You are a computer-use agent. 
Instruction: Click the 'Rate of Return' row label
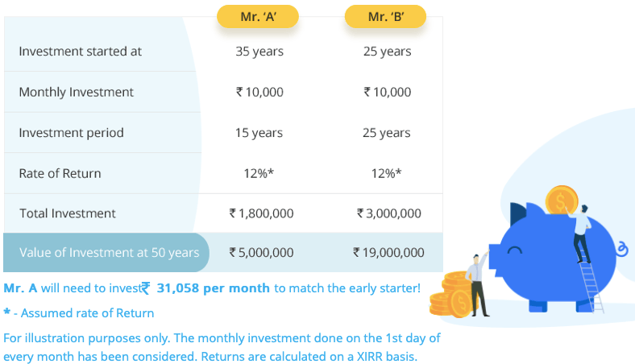[x=60, y=173]
